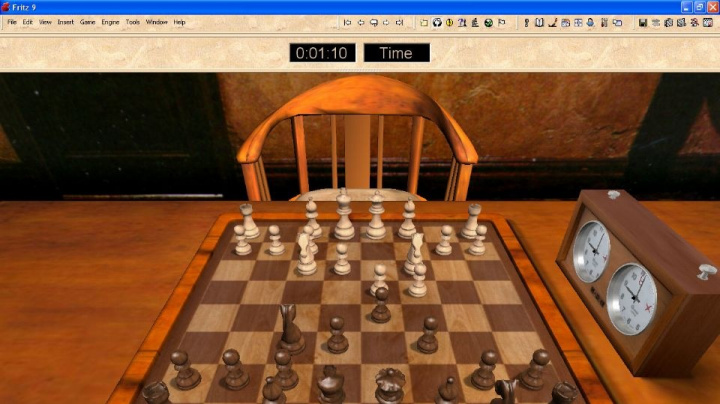Click the lower dial of the chess clock
This screenshot has width=720, height=404.
633,299
